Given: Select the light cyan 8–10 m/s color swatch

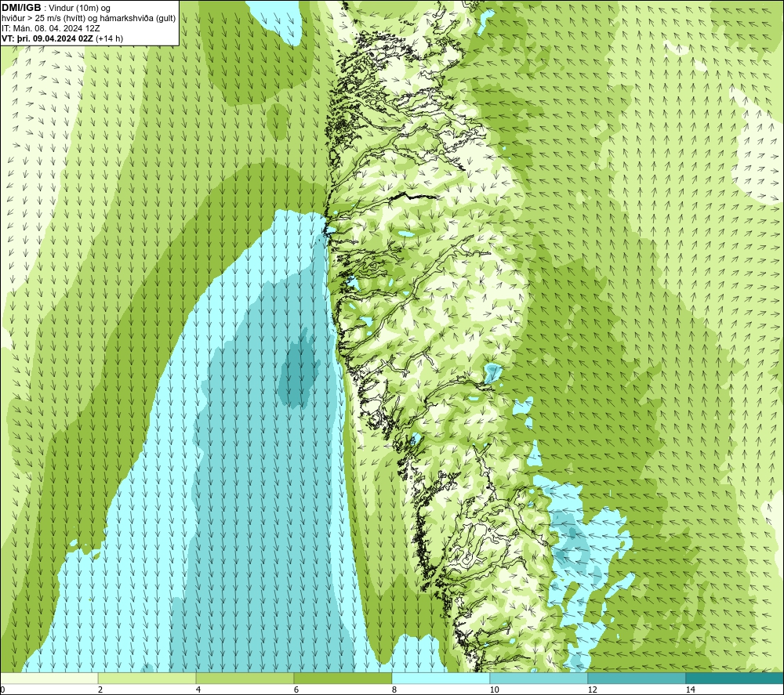Looking at the screenshot, I should [441, 678].
